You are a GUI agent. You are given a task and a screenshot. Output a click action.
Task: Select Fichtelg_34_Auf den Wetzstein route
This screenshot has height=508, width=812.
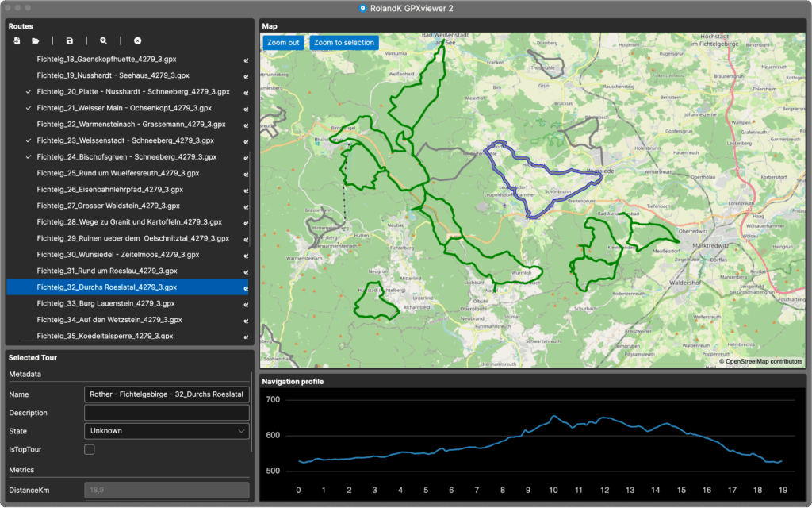tap(109, 320)
